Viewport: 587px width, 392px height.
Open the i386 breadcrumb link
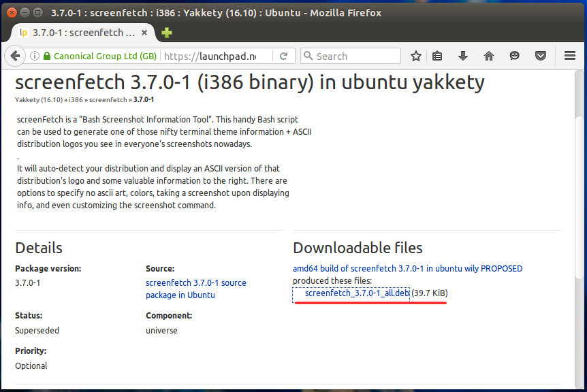pos(76,100)
